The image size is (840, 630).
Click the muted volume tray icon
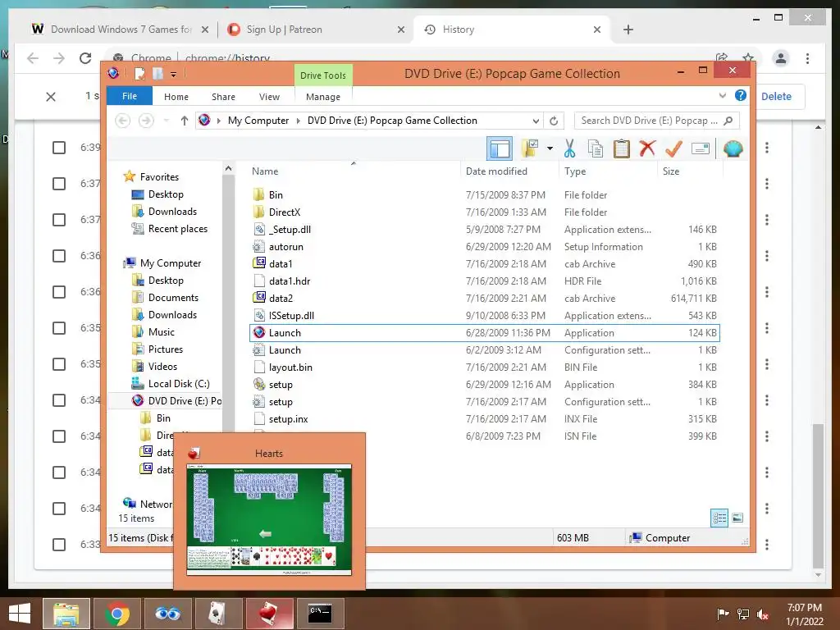click(763, 614)
